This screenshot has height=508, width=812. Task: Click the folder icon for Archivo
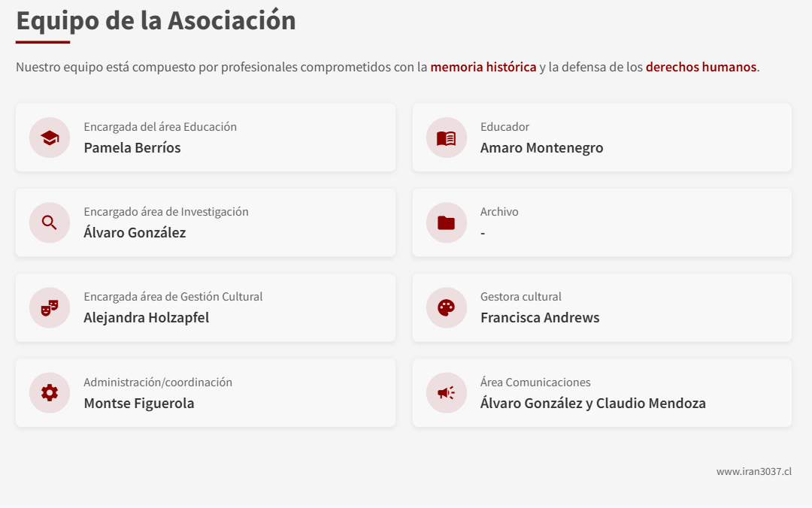[447, 222]
